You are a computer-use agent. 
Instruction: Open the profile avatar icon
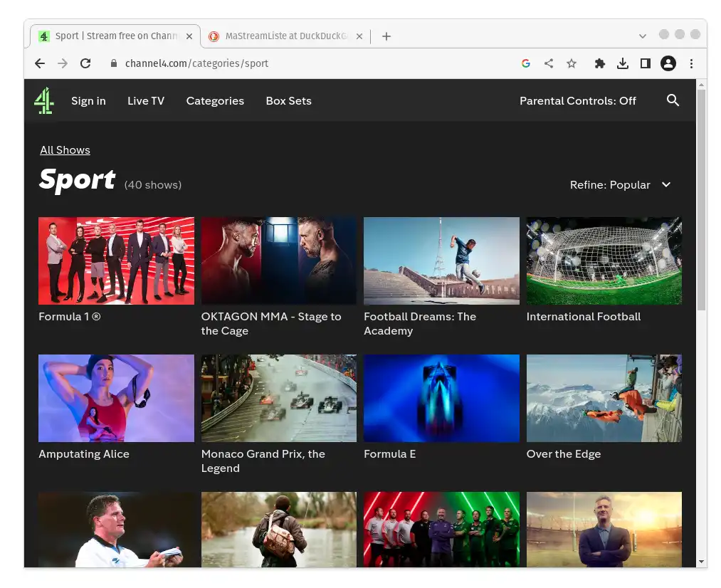coord(668,63)
